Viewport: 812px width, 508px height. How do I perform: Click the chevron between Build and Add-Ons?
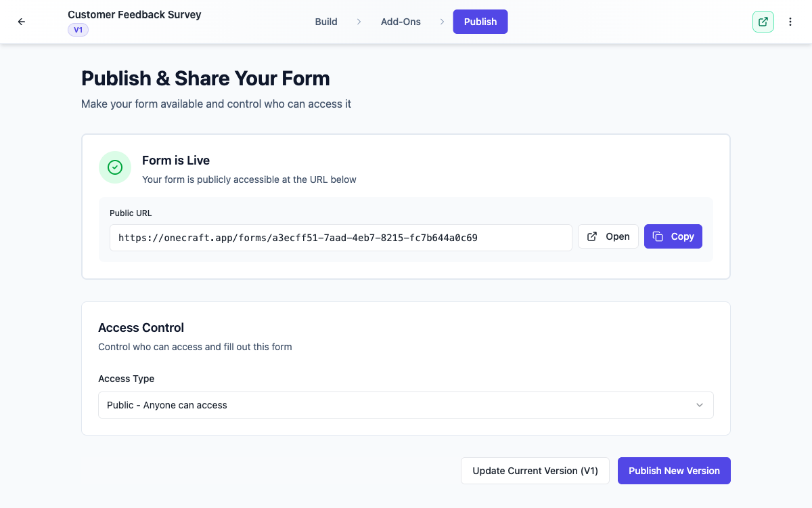359,22
